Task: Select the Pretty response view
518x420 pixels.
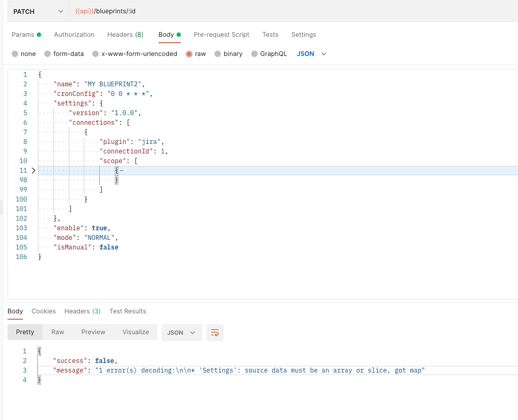Action: (25, 332)
